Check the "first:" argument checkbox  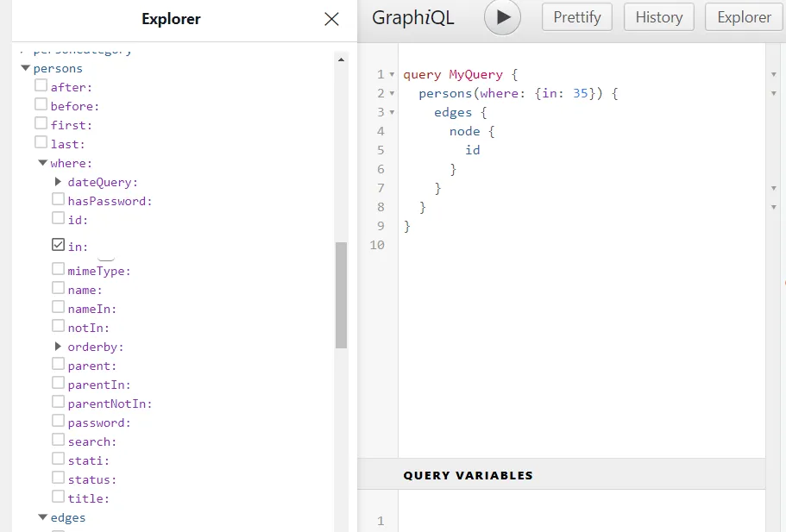41,124
